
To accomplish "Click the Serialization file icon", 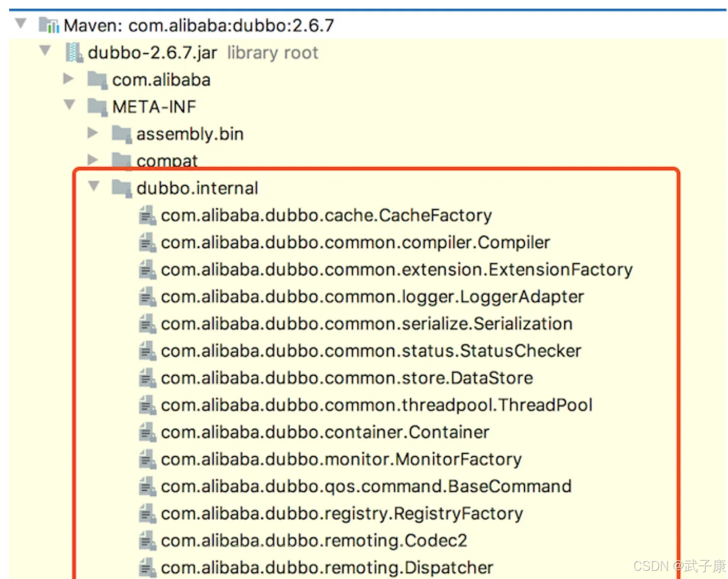I will [147, 323].
